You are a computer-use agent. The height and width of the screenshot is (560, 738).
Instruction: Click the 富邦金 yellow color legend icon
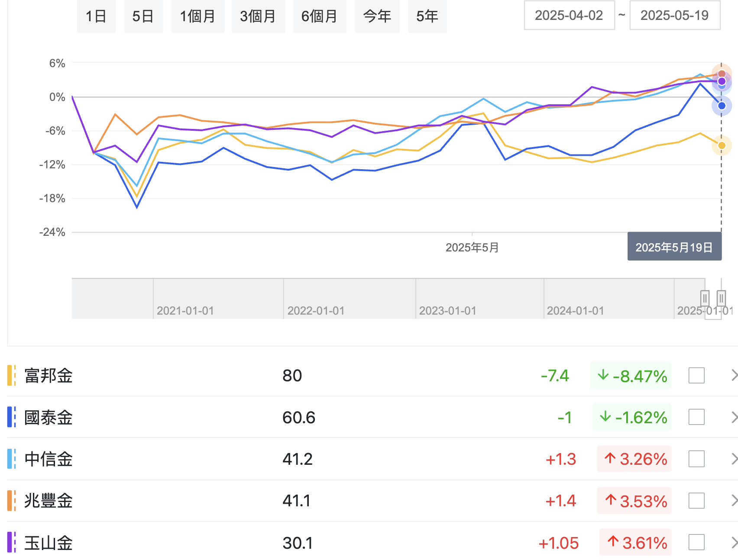(x=12, y=375)
